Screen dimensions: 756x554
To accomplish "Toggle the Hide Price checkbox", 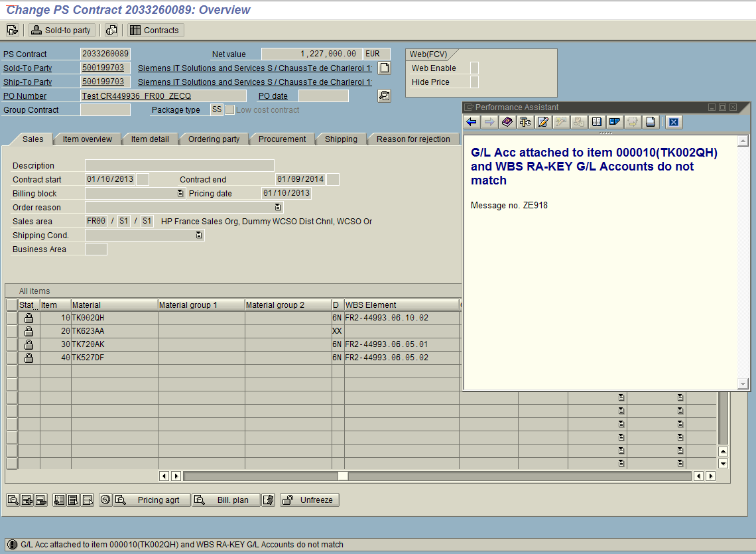I will click(x=474, y=82).
